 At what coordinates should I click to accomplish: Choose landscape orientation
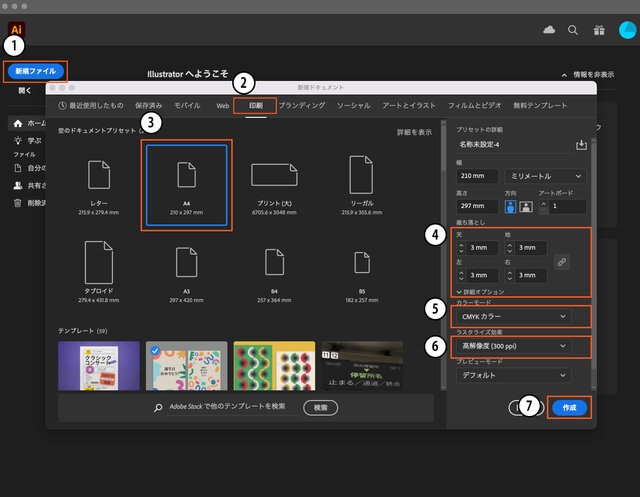click(x=526, y=206)
